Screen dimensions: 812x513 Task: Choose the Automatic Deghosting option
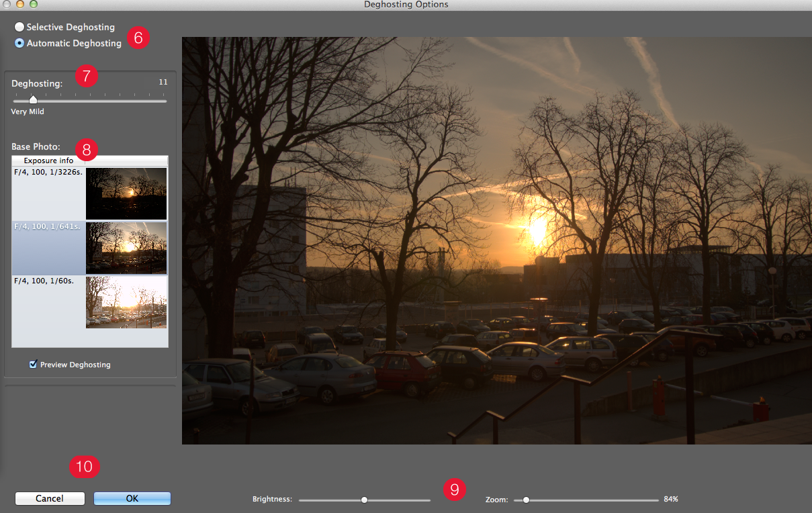pos(19,44)
